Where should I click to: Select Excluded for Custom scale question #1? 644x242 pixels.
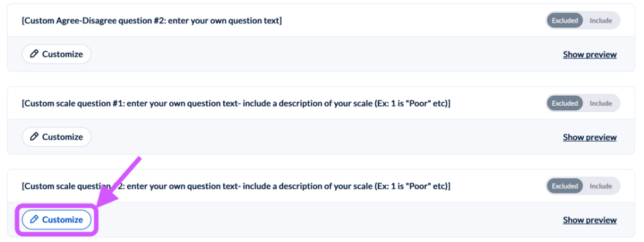click(565, 103)
